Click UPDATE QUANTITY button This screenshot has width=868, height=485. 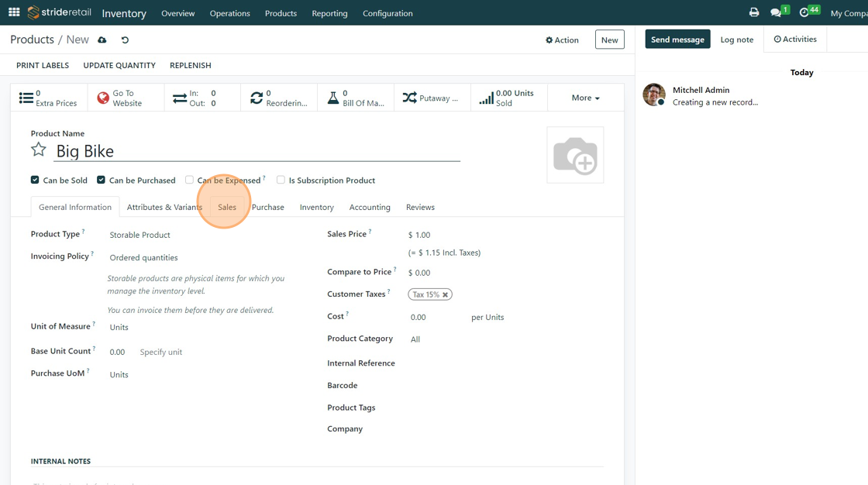[119, 65]
